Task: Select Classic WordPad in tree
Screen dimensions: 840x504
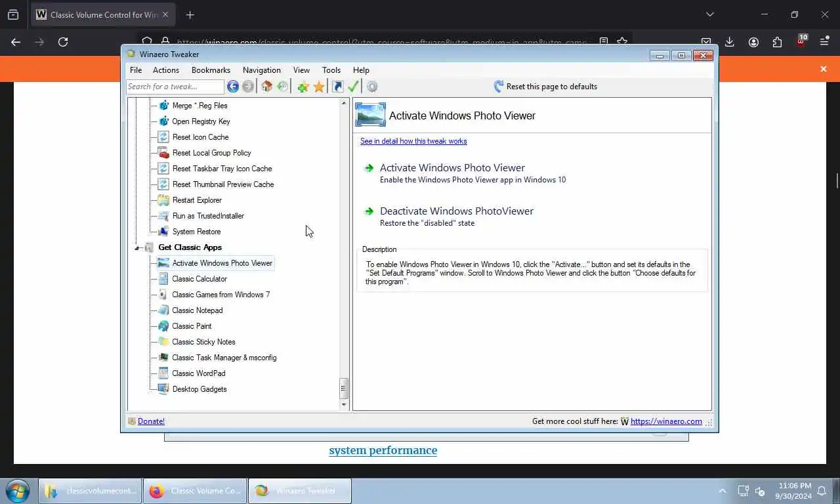Action: pyautogui.click(x=198, y=373)
